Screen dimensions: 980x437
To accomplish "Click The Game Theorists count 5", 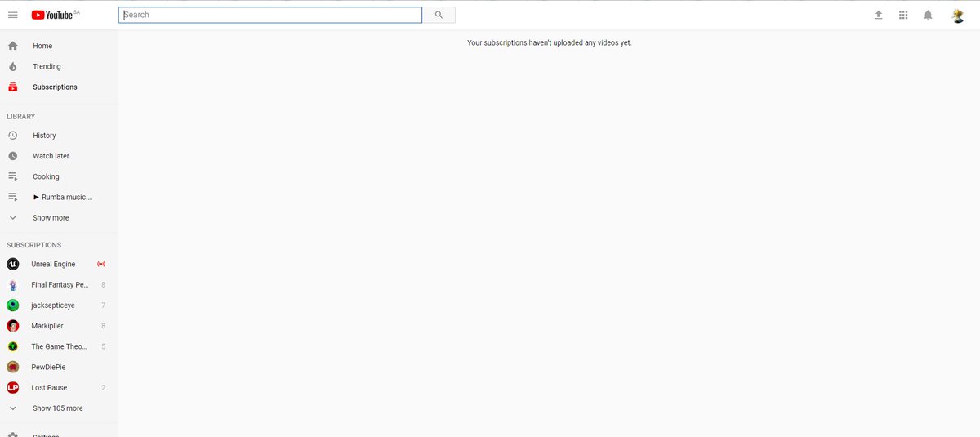I will pos(103,346).
